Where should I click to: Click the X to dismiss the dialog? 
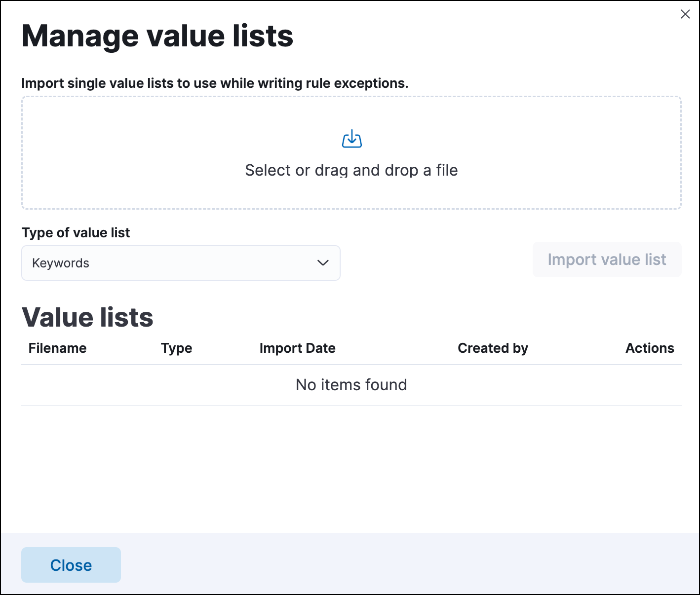[x=685, y=14]
